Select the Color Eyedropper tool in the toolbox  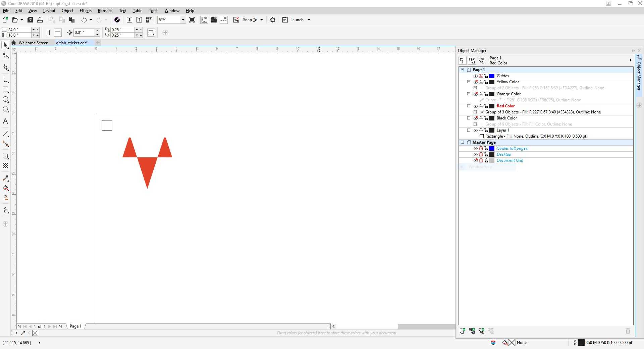point(5,178)
